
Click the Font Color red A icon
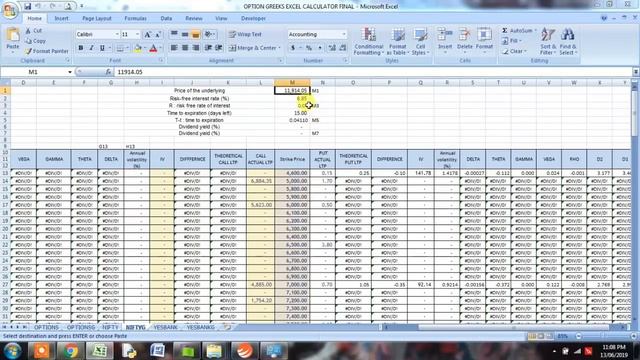tap(153, 48)
